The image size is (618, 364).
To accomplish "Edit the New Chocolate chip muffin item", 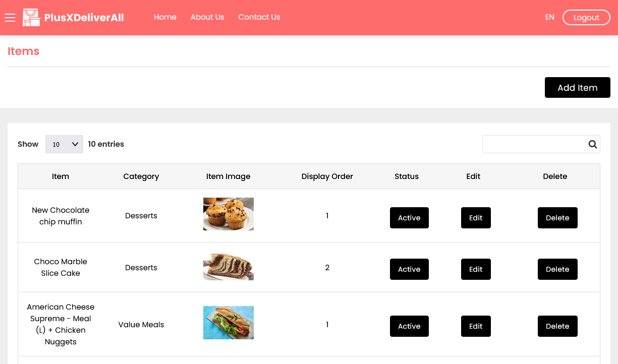I will coord(476,218).
